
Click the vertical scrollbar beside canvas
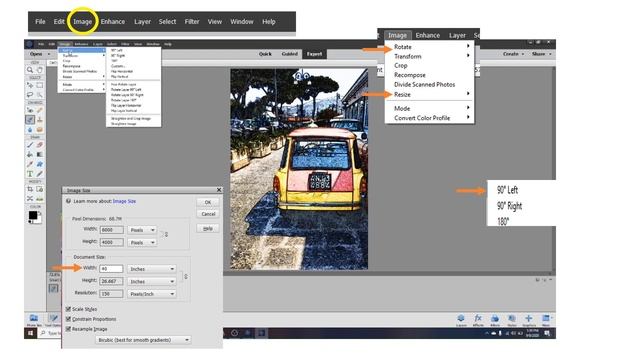[x=553, y=169]
